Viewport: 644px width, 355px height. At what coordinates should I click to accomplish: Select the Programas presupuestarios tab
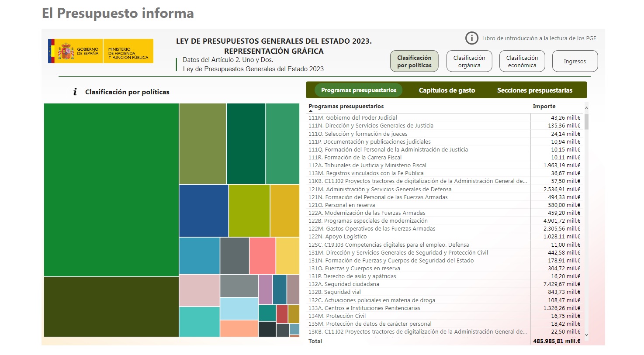point(359,90)
